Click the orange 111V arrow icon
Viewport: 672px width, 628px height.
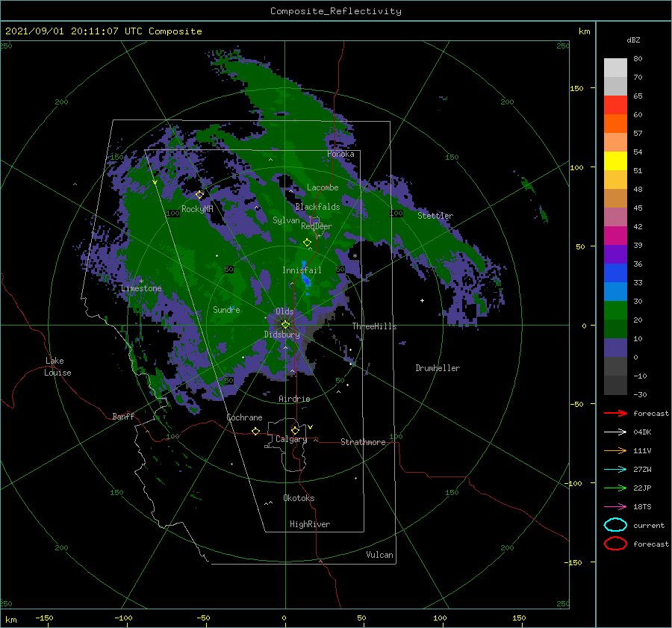tap(615, 450)
